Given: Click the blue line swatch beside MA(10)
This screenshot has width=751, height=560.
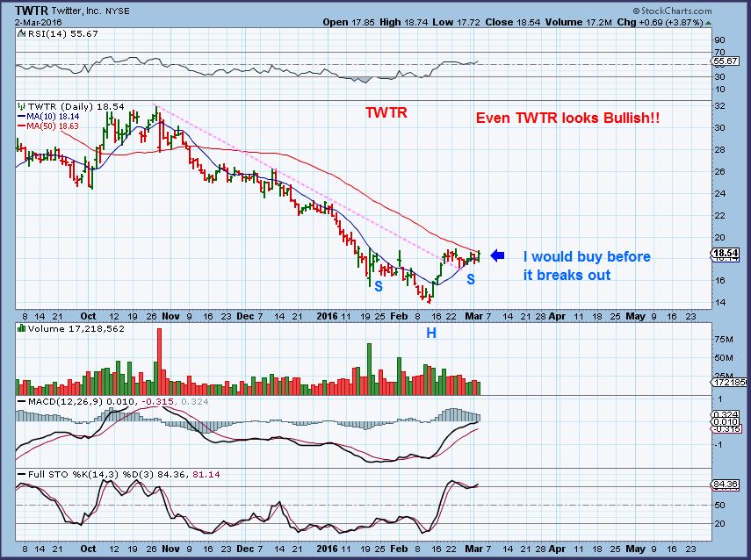Looking at the screenshot, I should coord(22,117).
